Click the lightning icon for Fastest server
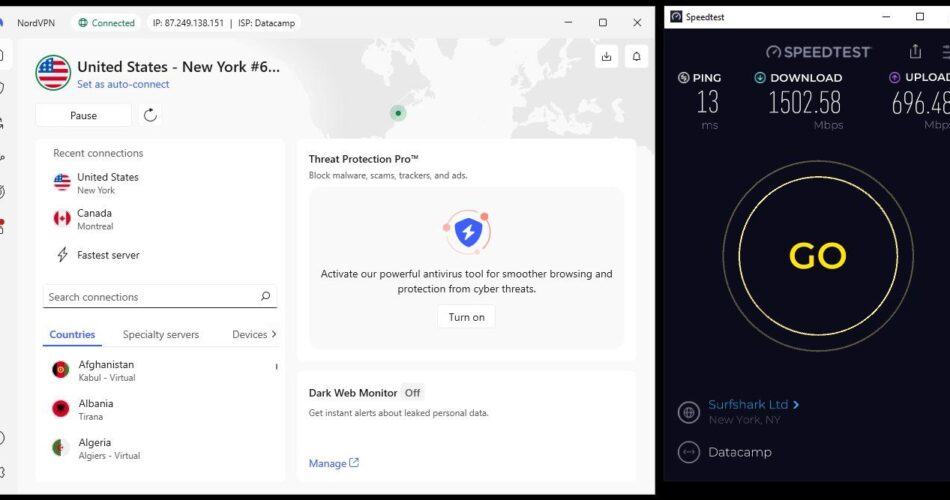Viewport: 950px width, 500px height. [x=62, y=255]
